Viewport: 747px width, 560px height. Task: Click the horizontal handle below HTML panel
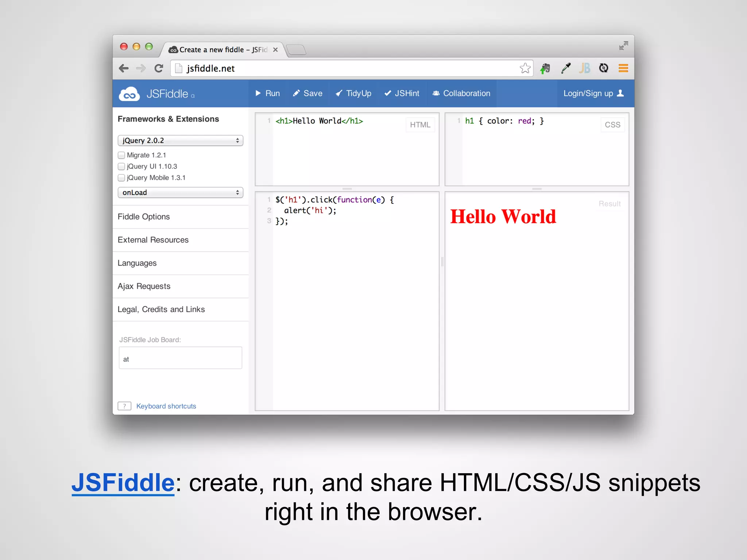(x=347, y=189)
